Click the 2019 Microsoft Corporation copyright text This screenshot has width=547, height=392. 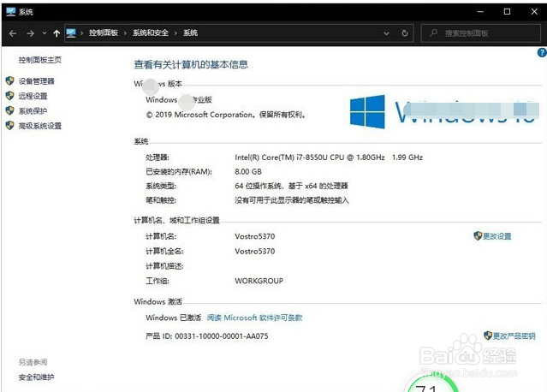(226, 115)
